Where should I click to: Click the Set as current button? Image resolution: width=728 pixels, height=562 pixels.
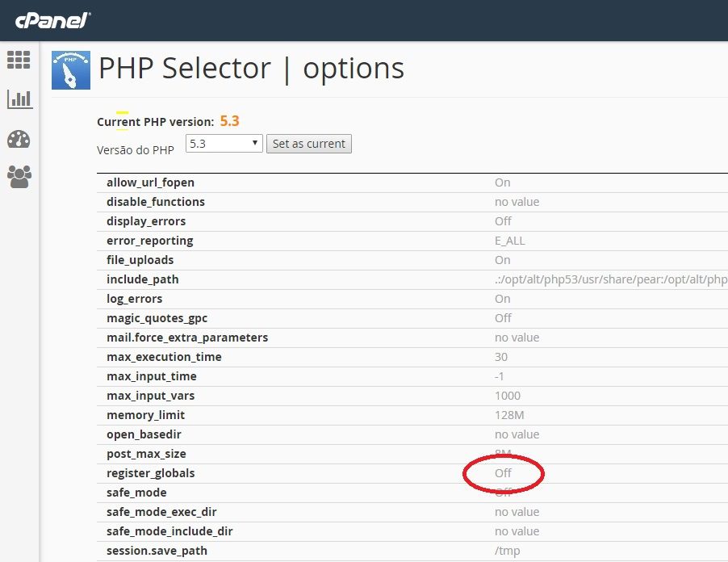(x=309, y=144)
